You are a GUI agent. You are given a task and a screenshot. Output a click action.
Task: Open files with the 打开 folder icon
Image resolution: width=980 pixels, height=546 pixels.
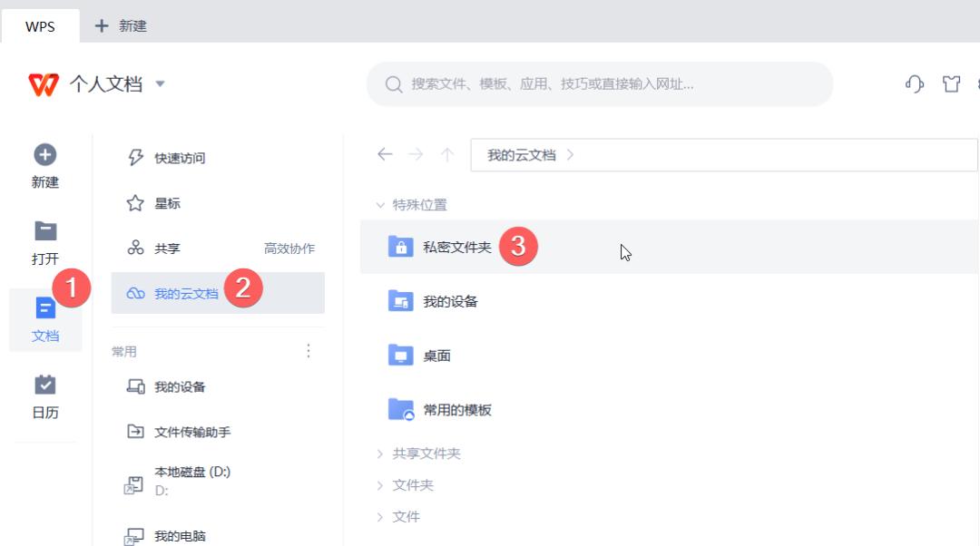click(45, 232)
